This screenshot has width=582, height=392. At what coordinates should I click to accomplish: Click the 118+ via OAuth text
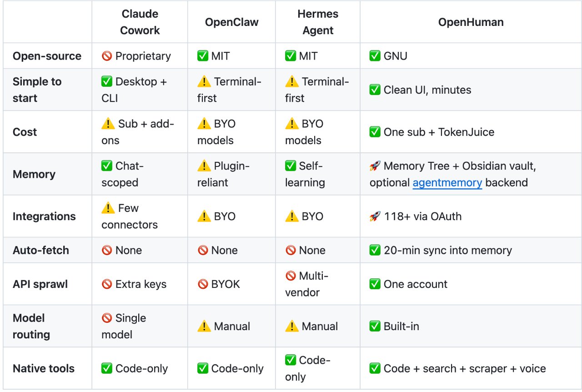coord(422,216)
